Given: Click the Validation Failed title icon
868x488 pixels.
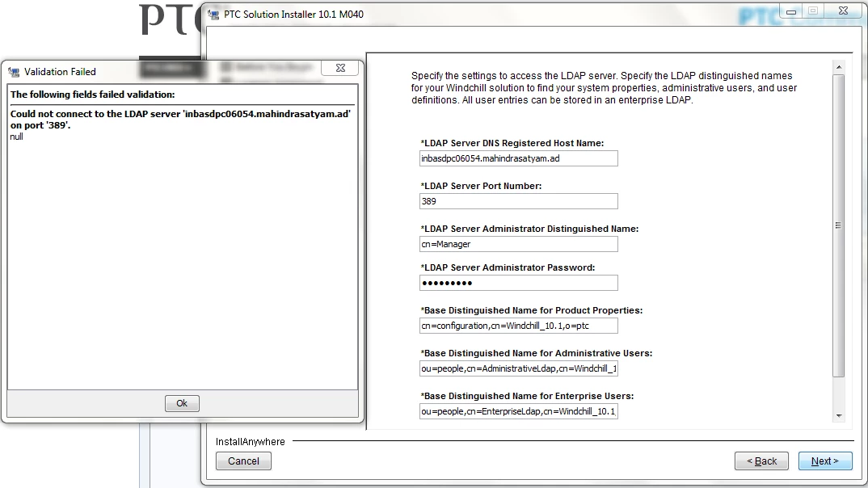Looking at the screenshot, I should (x=13, y=72).
